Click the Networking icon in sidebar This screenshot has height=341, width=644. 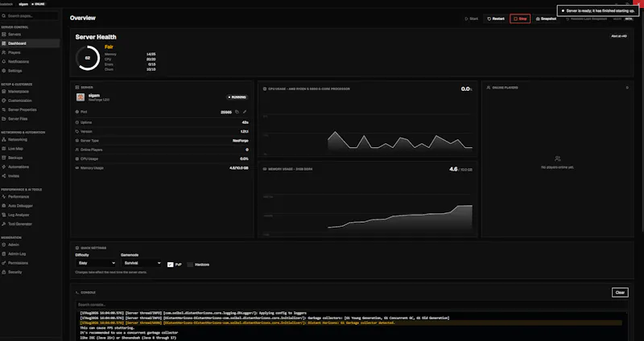click(4, 139)
